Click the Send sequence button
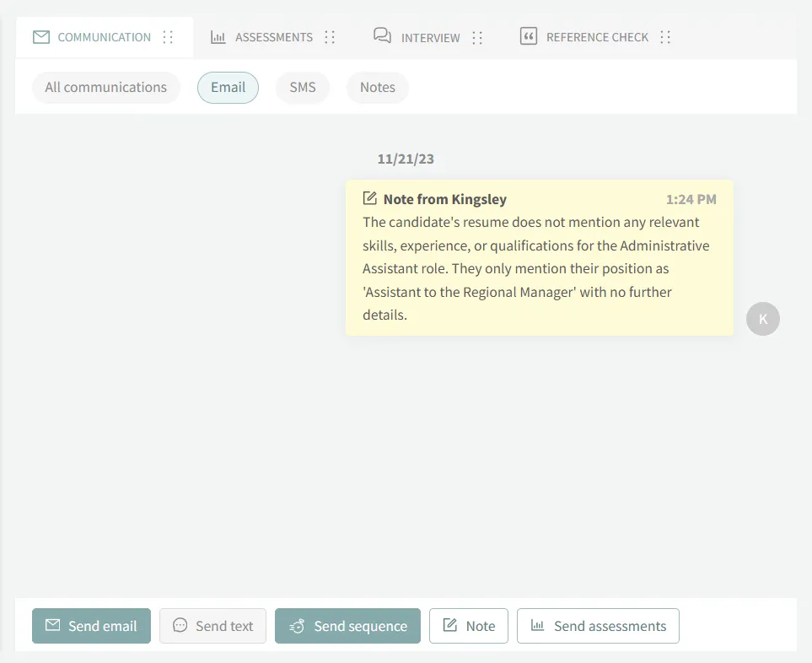 click(x=347, y=626)
